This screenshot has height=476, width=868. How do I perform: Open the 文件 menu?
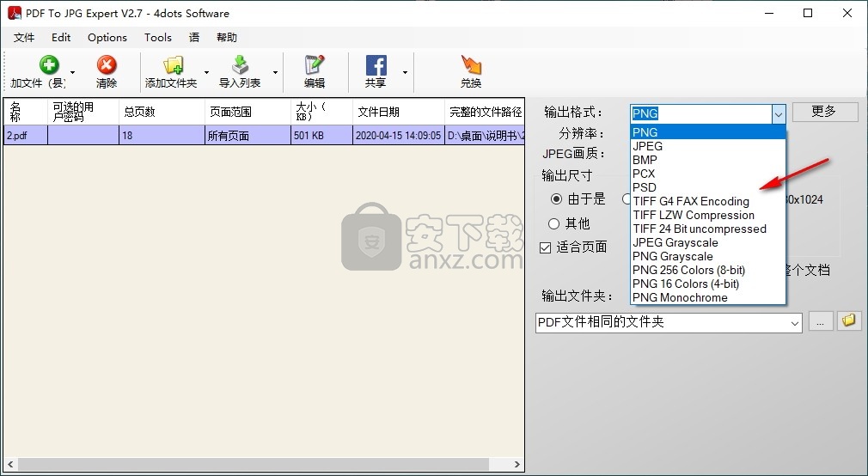pos(24,38)
